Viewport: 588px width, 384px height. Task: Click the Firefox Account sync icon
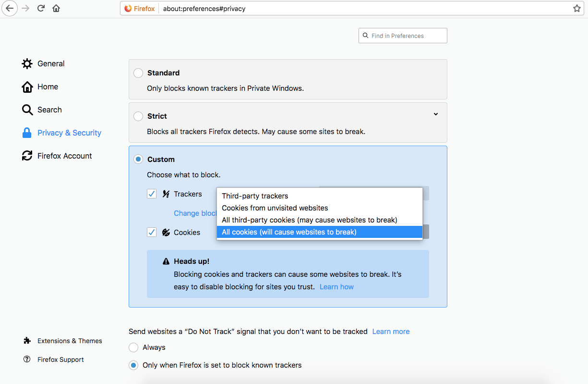[27, 156]
